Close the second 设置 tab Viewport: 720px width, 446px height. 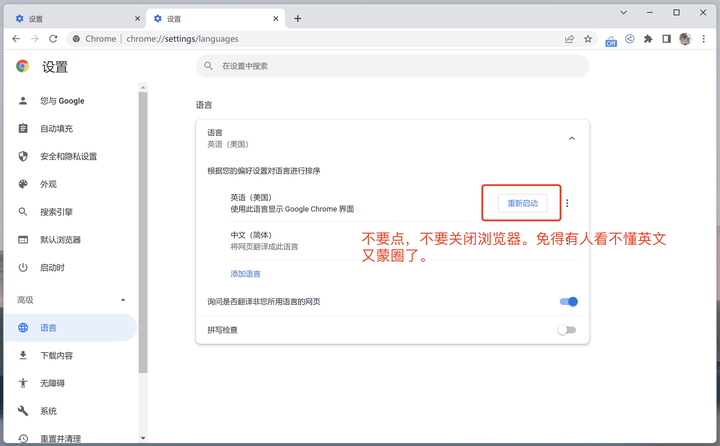coord(276,19)
